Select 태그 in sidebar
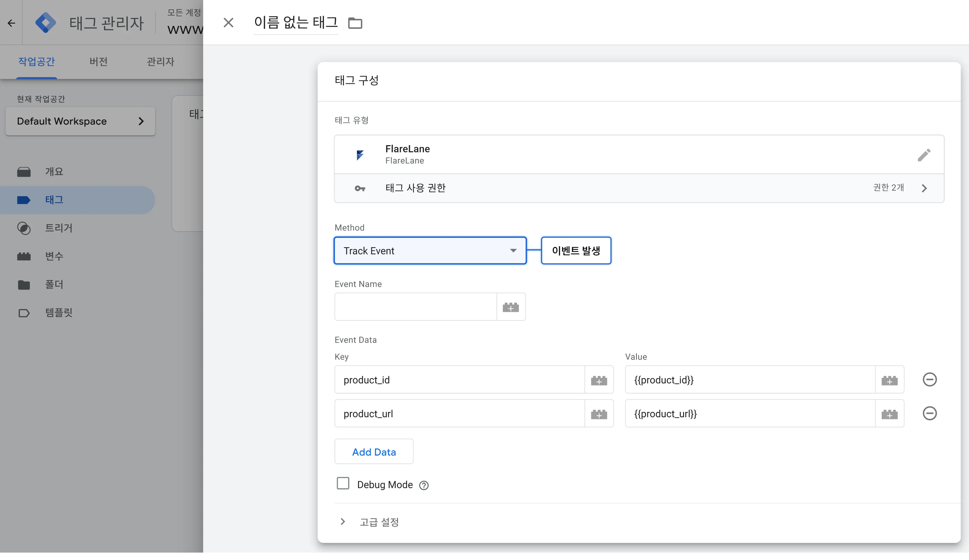The width and height of the screenshot is (969, 560). point(77,200)
